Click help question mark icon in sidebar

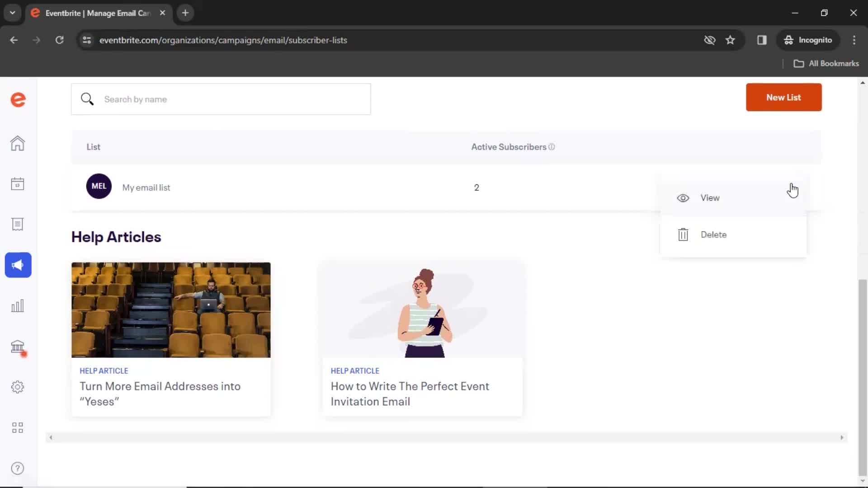(17, 468)
